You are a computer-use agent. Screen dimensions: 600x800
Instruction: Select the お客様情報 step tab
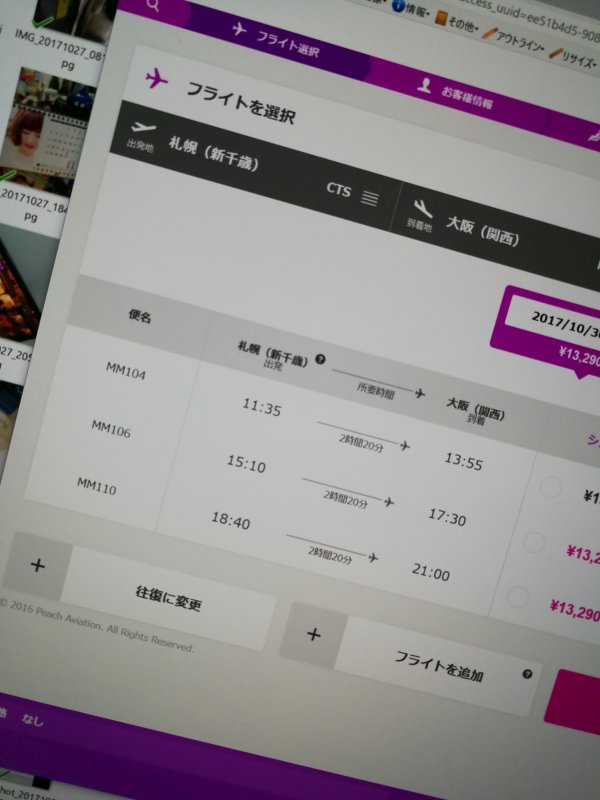[459, 93]
